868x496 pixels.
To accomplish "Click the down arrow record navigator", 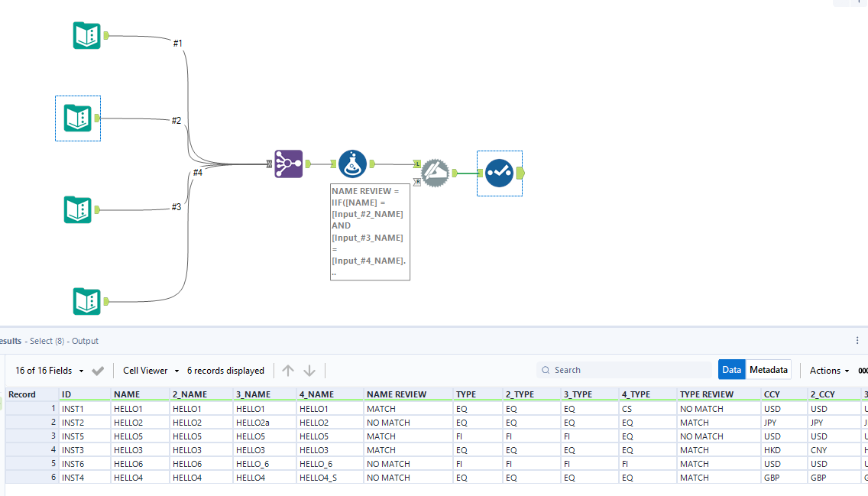I will coord(309,370).
